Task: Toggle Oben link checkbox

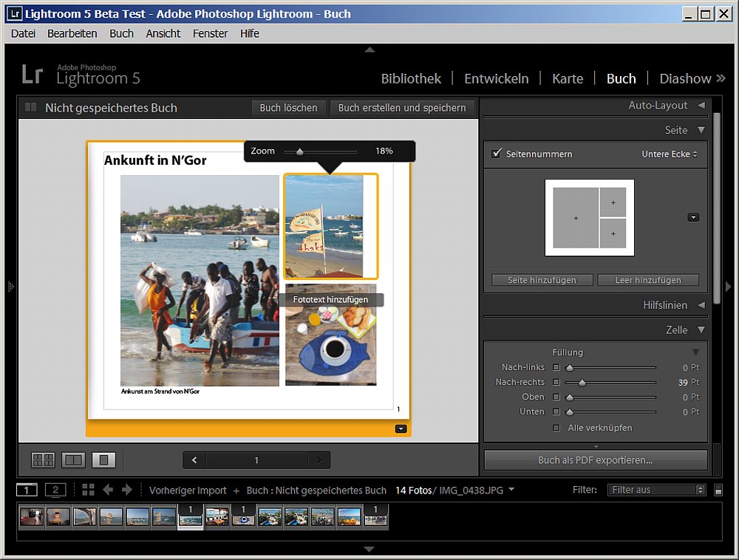Action: [556, 397]
